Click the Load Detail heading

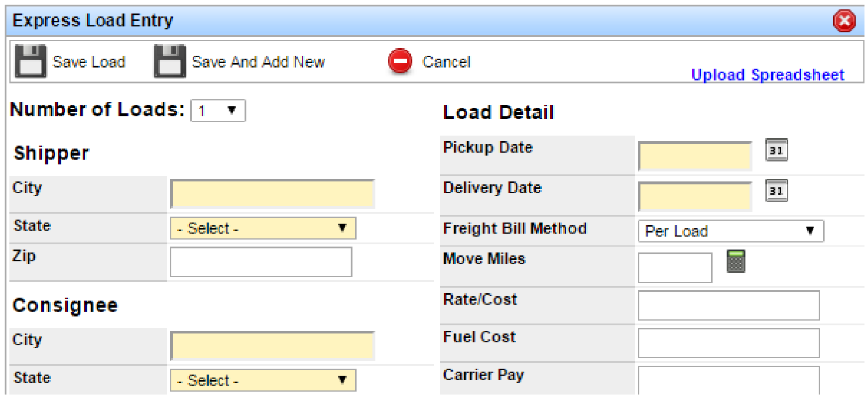(x=499, y=113)
